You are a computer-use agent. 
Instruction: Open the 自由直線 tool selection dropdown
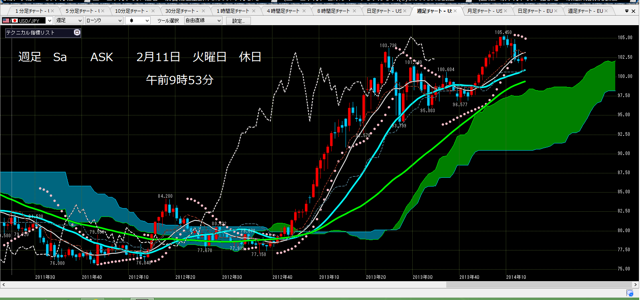pos(203,20)
